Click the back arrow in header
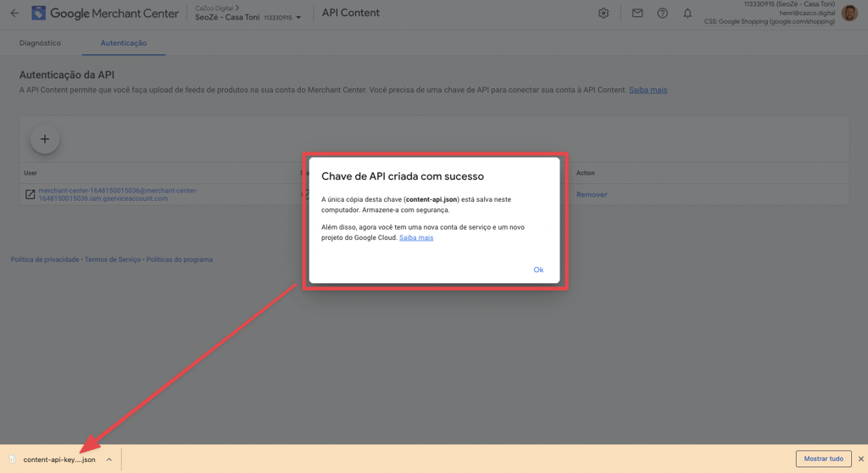 click(14, 13)
